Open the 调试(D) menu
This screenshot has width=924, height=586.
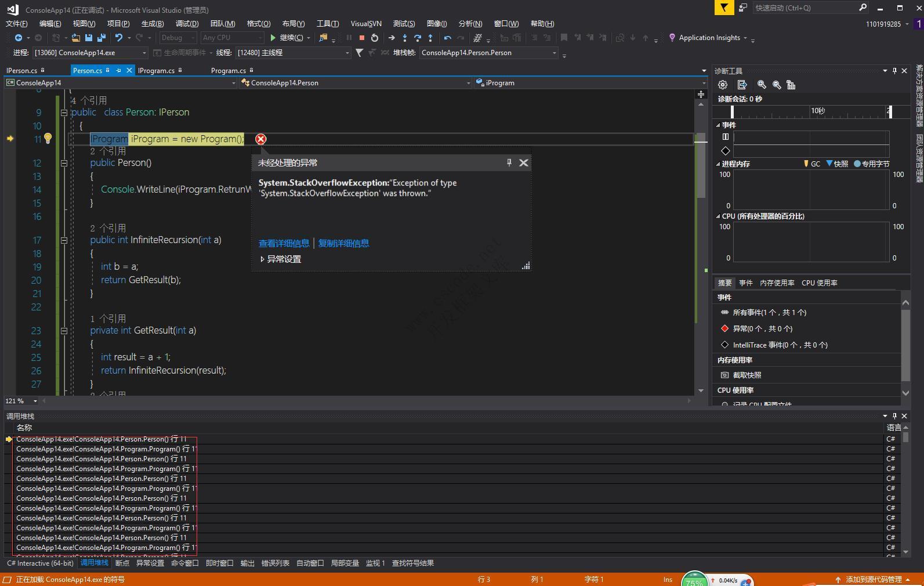click(x=187, y=24)
